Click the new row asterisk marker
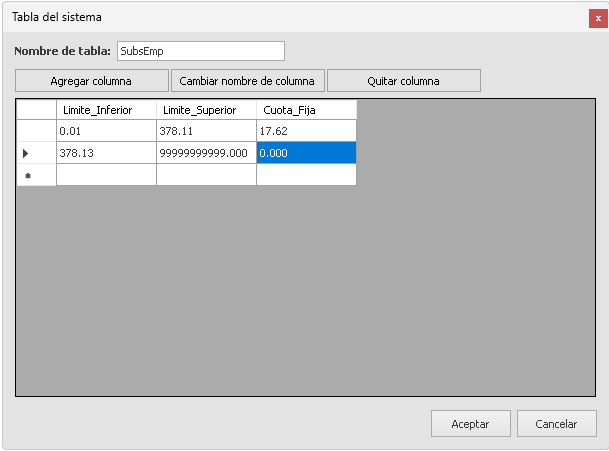The height and width of the screenshot is (451, 609). 27,175
